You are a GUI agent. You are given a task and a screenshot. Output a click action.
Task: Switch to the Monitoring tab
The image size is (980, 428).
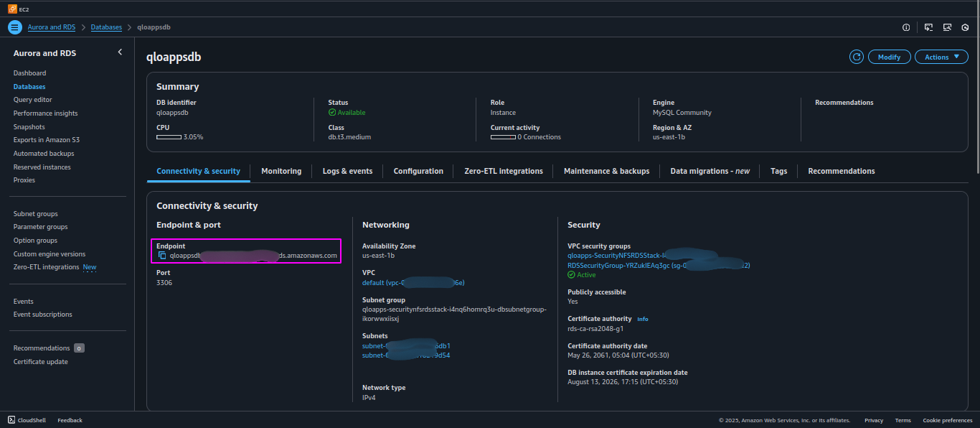pos(281,171)
